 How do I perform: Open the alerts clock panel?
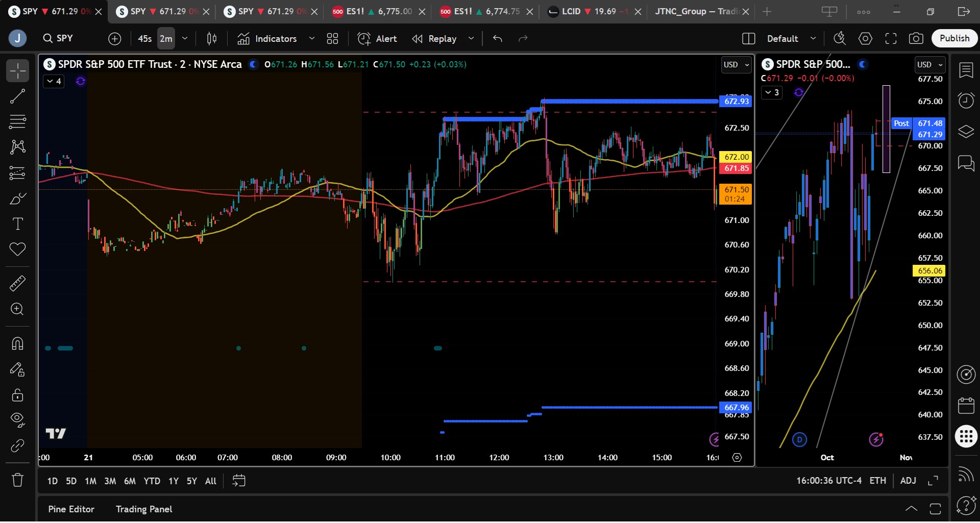coord(966,101)
